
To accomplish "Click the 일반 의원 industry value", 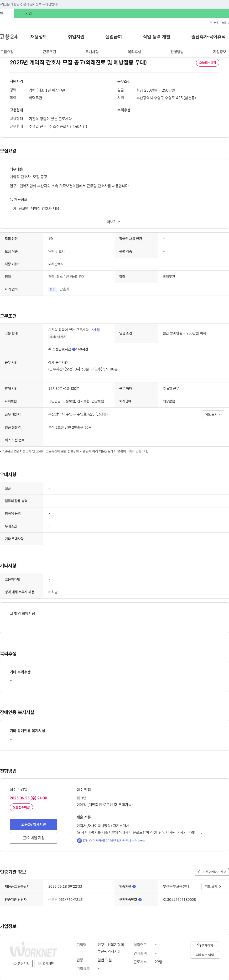I will click(105, 960).
